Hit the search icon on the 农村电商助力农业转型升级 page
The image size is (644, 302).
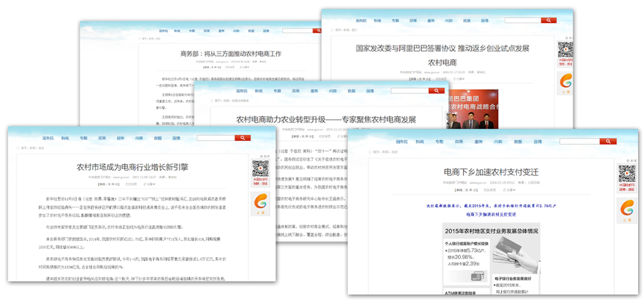pos(436,91)
